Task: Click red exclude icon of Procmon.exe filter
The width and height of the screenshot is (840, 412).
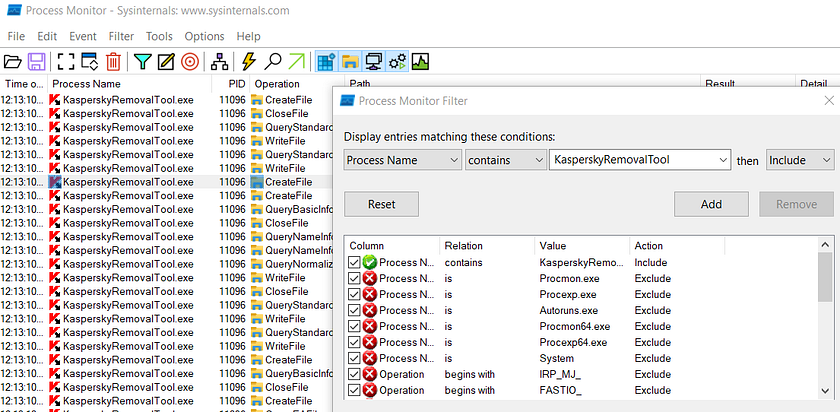Action: (370, 279)
